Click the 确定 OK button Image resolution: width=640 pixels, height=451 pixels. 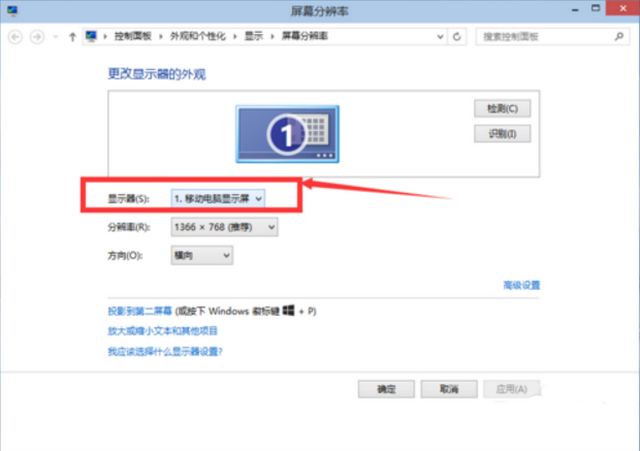[x=387, y=389]
